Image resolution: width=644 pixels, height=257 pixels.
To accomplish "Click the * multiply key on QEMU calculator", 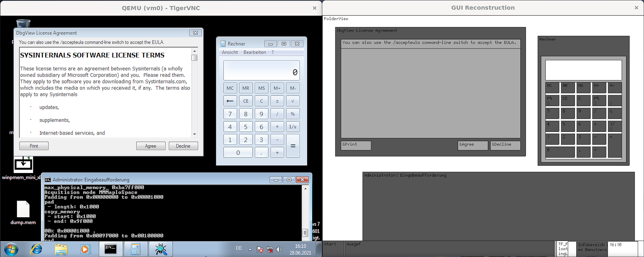I will coord(277,127).
